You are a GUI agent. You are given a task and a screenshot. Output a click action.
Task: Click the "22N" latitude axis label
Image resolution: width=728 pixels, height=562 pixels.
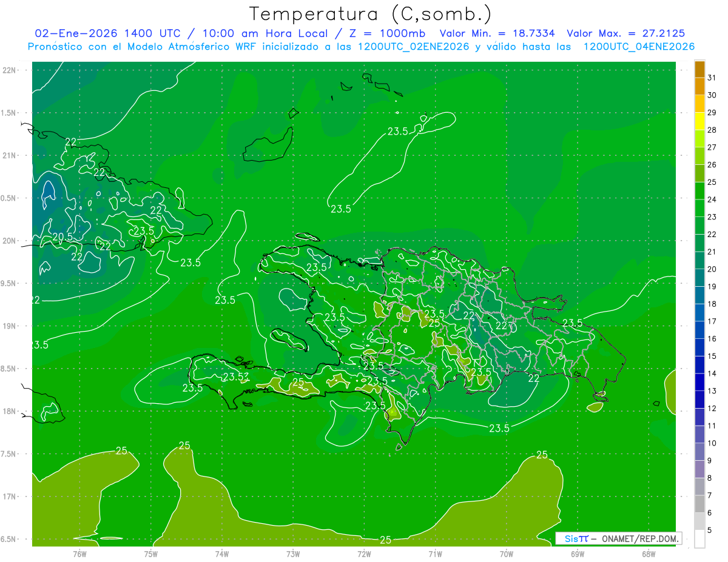point(9,70)
